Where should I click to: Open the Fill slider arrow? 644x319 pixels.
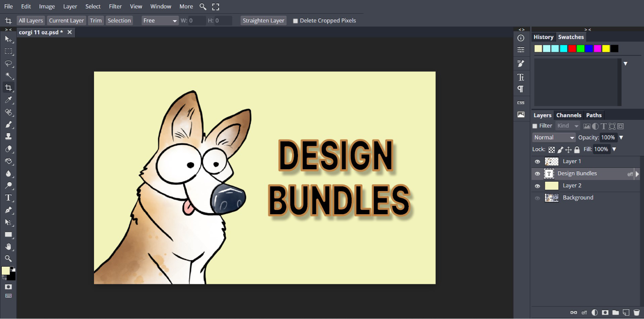coord(614,149)
